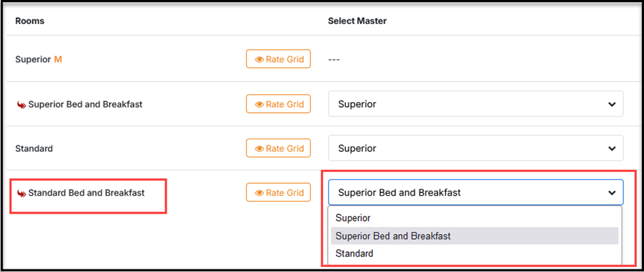Click the Standard room name

(34, 149)
